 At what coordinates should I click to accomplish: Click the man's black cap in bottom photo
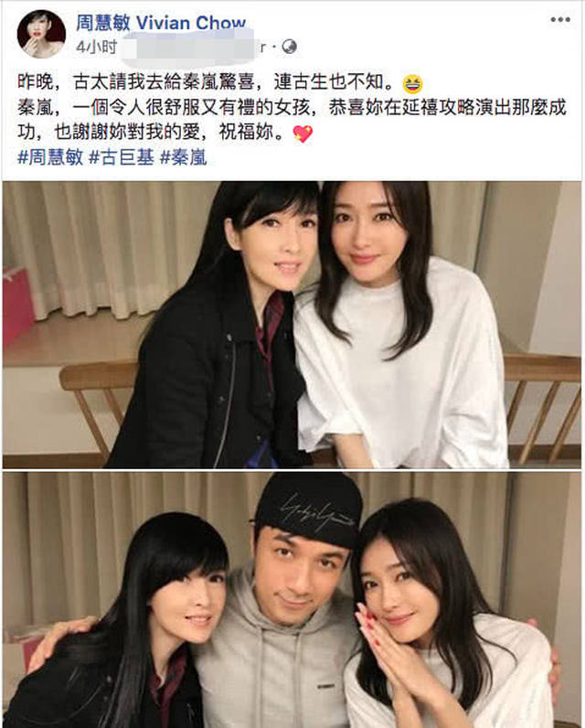(x=309, y=509)
